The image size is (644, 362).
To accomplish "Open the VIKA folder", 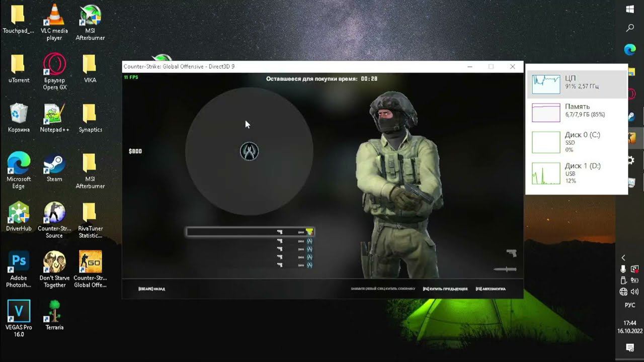I will pos(90,68).
